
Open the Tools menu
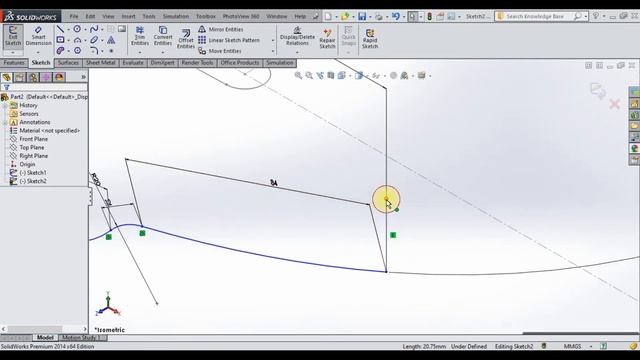pos(149,16)
